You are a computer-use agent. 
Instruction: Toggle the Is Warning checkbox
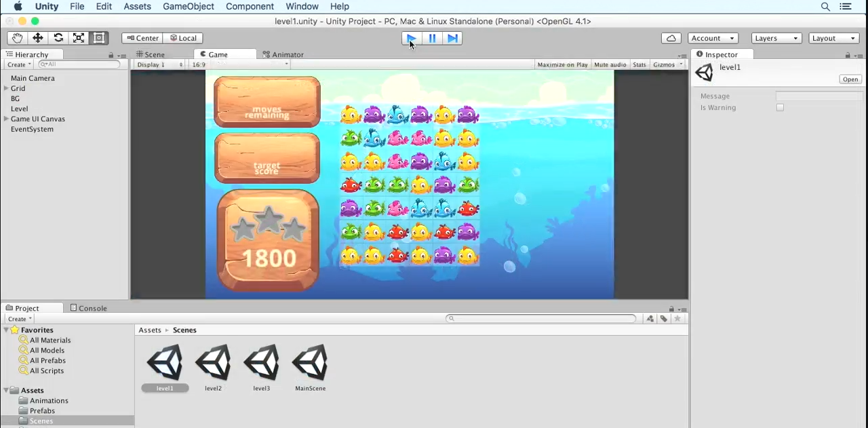pos(780,107)
